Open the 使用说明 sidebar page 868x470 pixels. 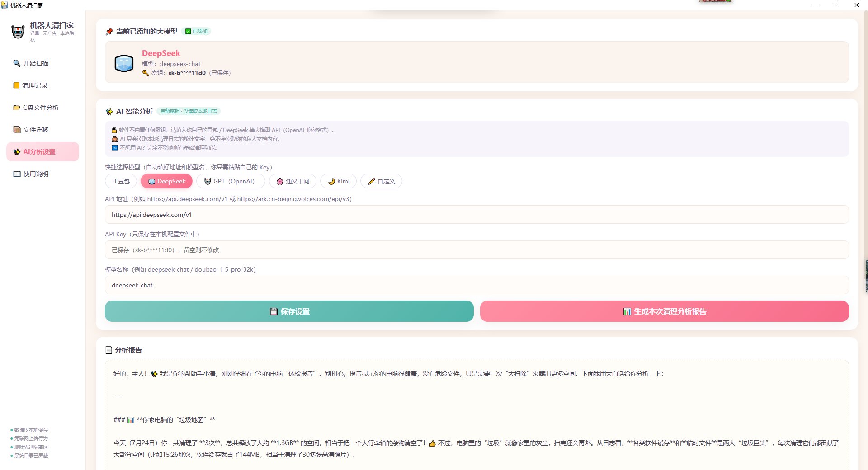[x=42, y=174]
